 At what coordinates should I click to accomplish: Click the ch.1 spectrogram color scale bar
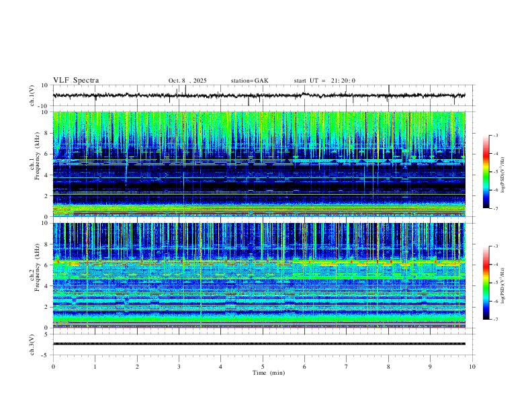point(486,172)
